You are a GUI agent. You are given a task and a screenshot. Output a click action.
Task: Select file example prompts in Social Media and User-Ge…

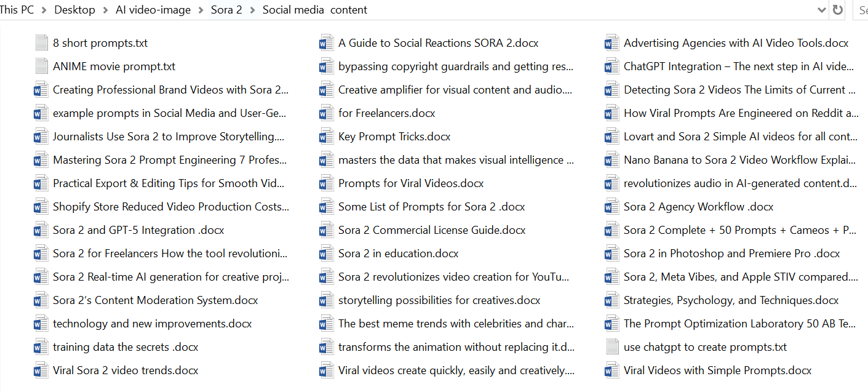tap(170, 113)
